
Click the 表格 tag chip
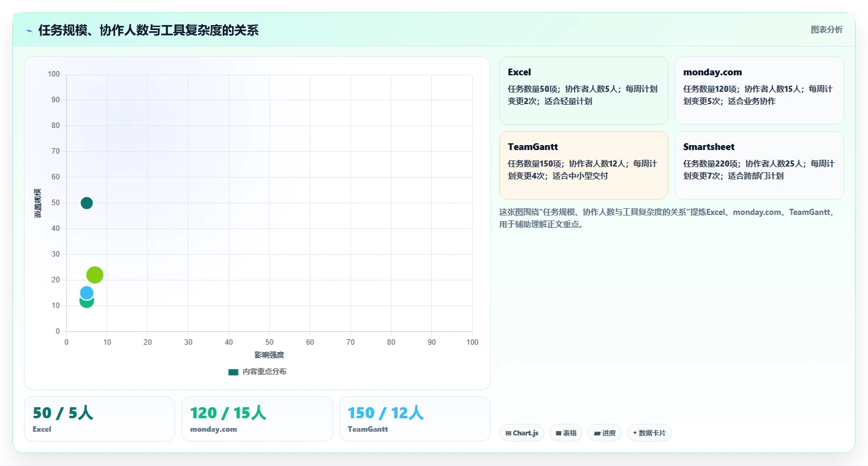(x=566, y=433)
